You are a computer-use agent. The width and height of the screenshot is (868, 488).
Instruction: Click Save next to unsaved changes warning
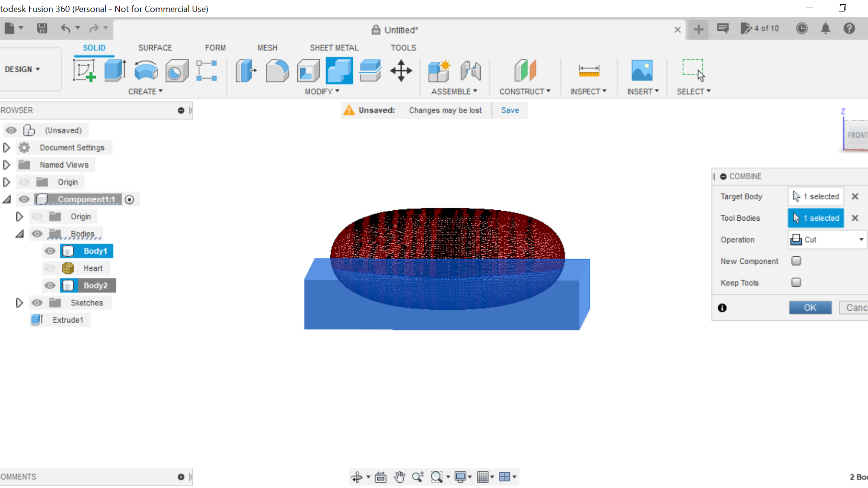(x=509, y=110)
